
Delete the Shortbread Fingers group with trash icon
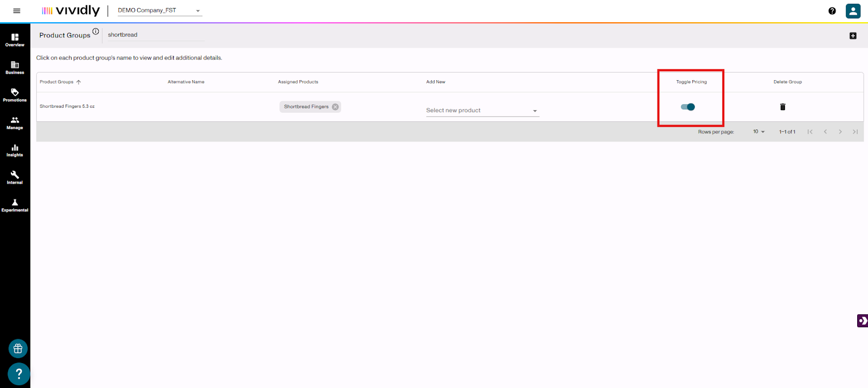[782, 107]
